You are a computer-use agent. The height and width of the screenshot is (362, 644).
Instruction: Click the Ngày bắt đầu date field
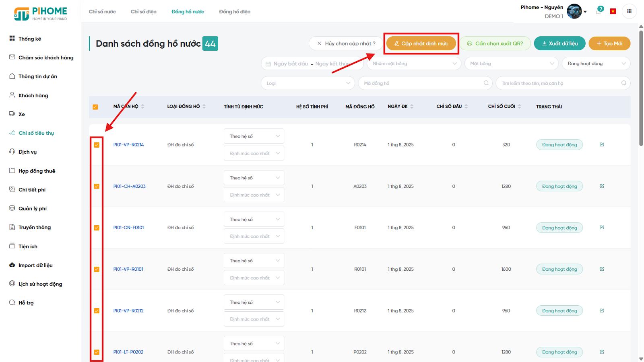coord(291,64)
